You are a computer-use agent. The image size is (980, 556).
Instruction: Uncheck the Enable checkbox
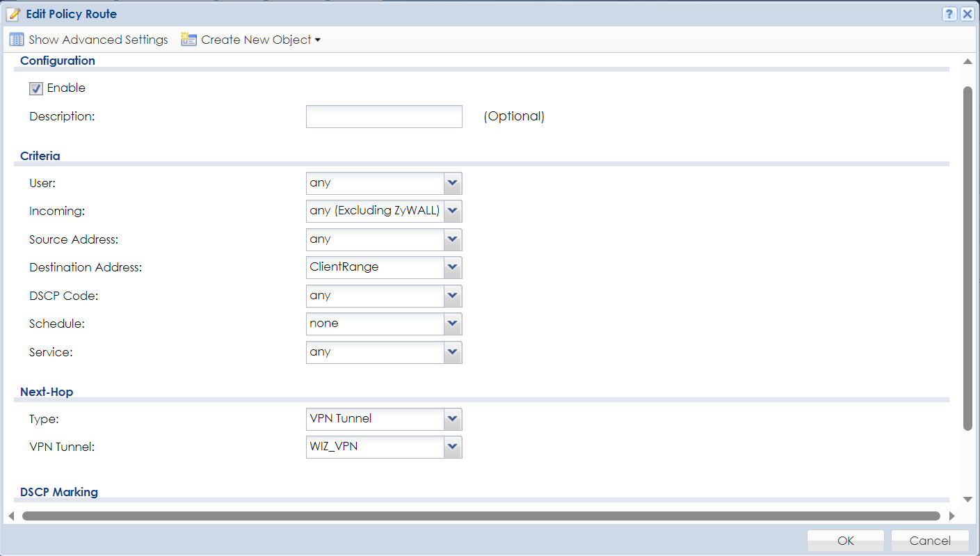[x=36, y=88]
